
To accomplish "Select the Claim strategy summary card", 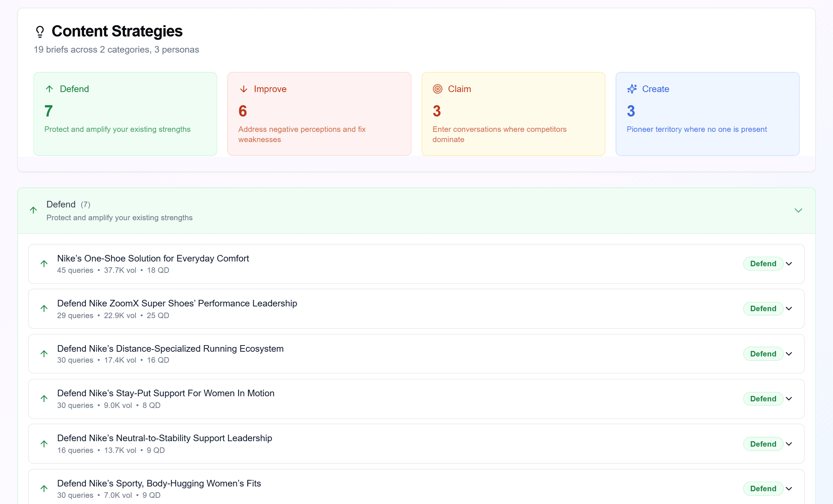I will tap(513, 114).
